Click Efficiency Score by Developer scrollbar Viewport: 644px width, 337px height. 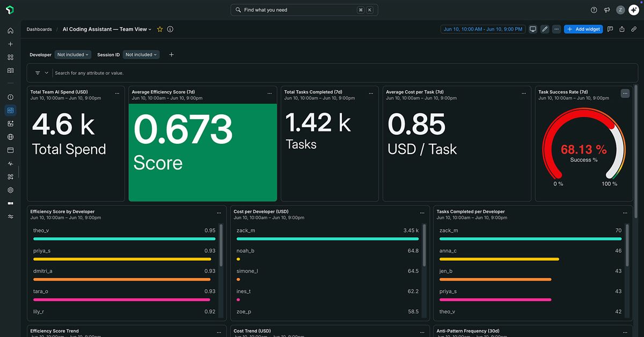click(221, 245)
